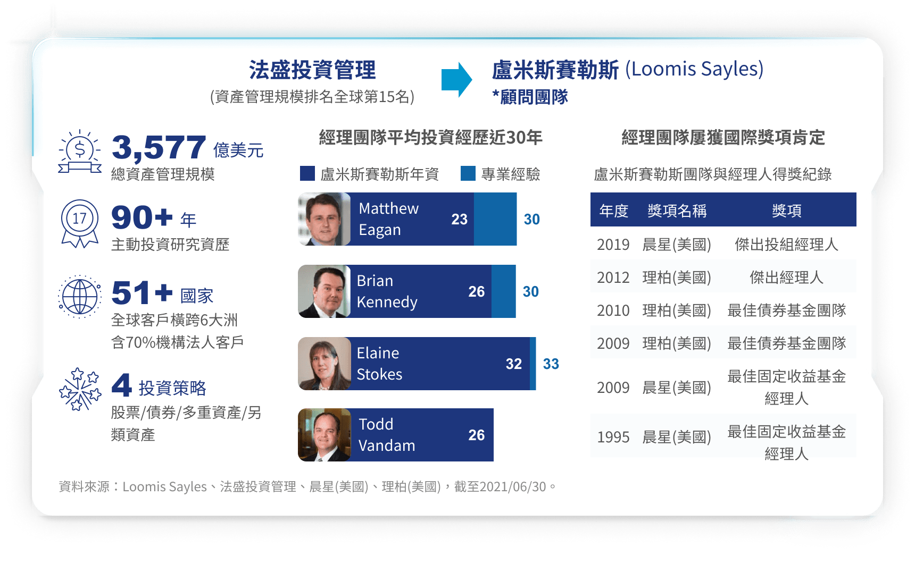The height and width of the screenshot is (588, 915).
Task: Click the value 23 on Matthew Eagan's bar
Action: coord(460,219)
